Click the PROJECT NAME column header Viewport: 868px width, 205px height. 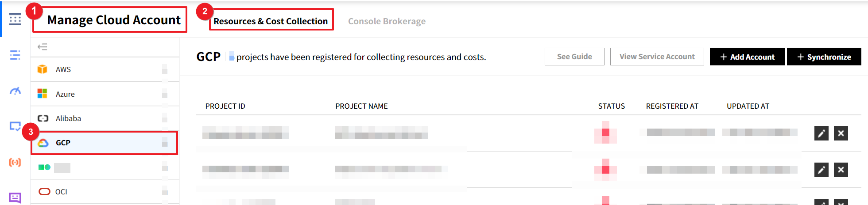tap(361, 106)
